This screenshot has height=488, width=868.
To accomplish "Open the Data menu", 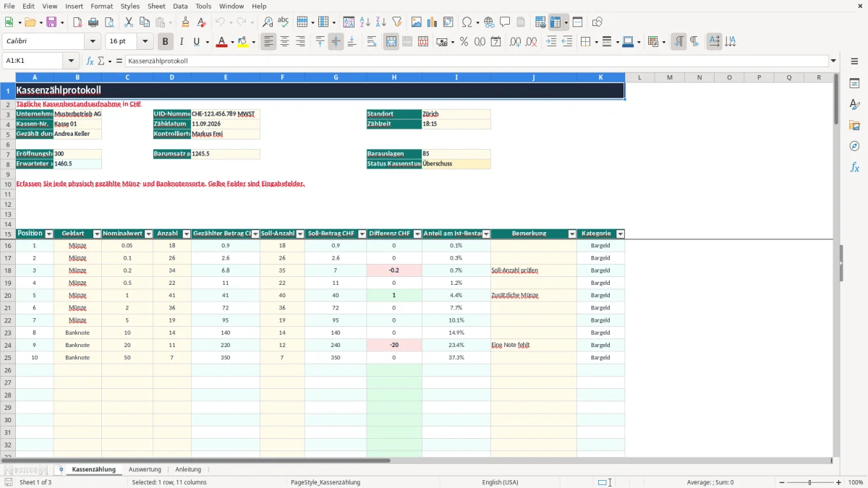I will [180, 6].
